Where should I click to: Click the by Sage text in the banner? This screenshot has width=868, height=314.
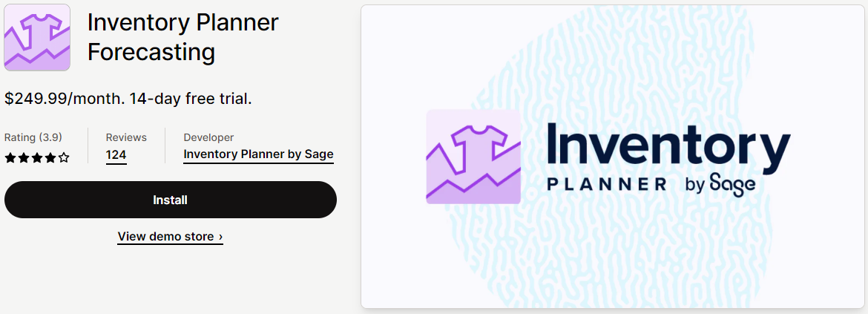(x=720, y=184)
